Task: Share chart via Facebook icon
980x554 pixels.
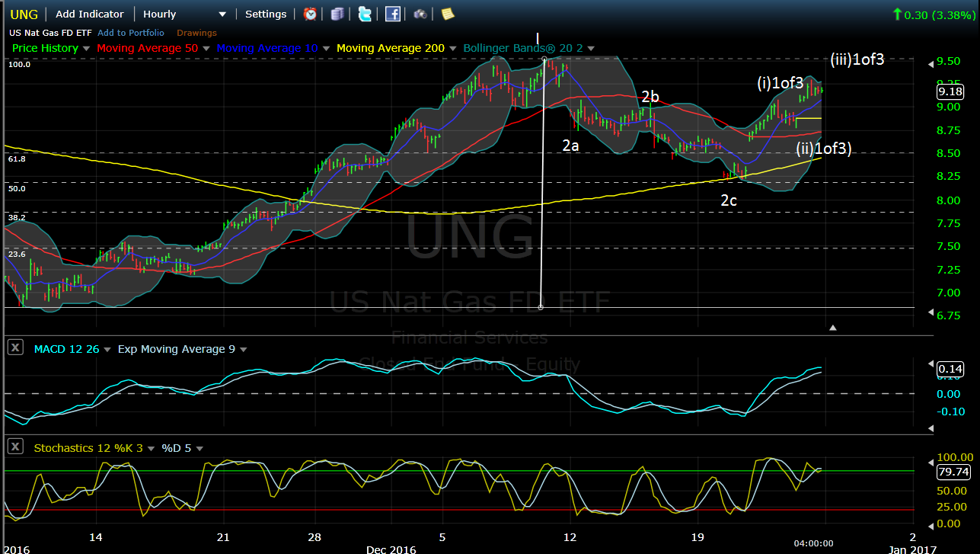Action: pos(392,14)
